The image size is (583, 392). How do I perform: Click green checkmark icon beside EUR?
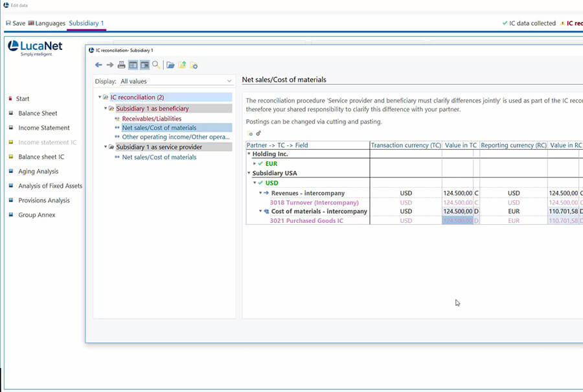coord(260,163)
